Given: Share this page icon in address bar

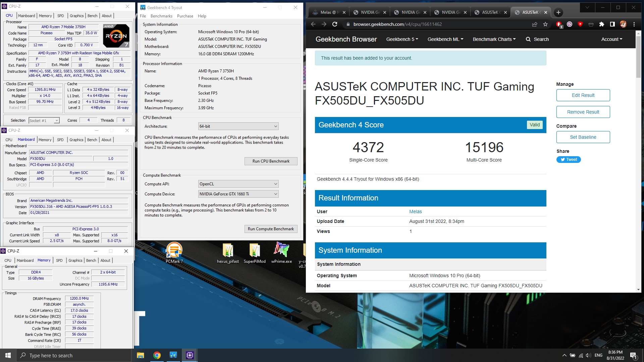Looking at the screenshot, I should pos(535,24).
